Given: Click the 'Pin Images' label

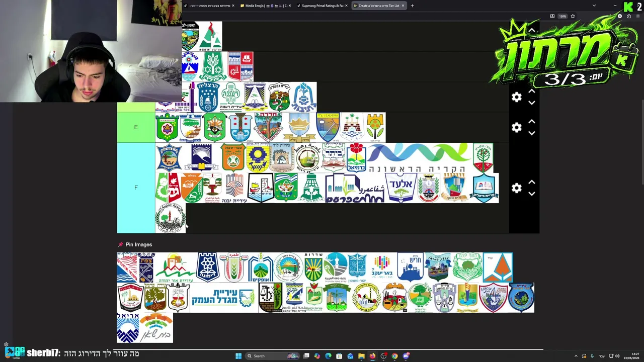Looking at the screenshot, I should tap(138, 244).
